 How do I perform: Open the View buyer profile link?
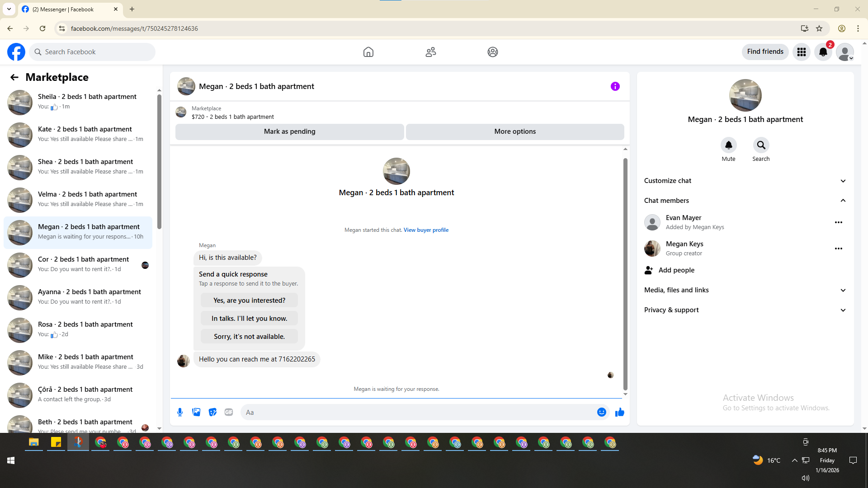[426, 230]
